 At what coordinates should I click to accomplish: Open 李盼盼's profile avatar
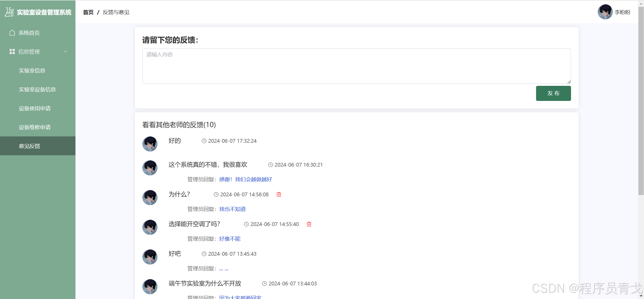pyautogui.click(x=605, y=12)
